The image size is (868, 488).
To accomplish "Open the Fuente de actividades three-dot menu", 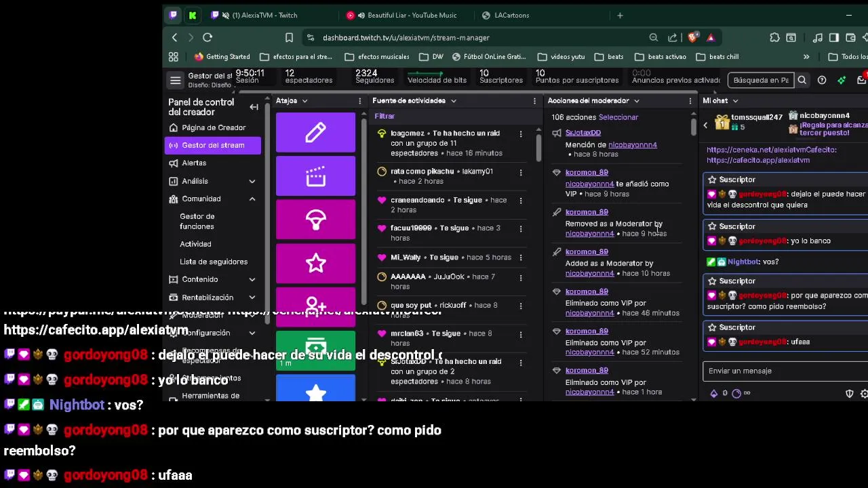I will [x=534, y=101].
